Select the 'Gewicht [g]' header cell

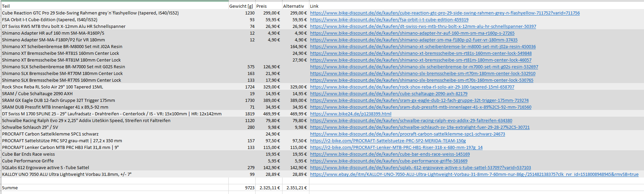[x=241, y=6]
